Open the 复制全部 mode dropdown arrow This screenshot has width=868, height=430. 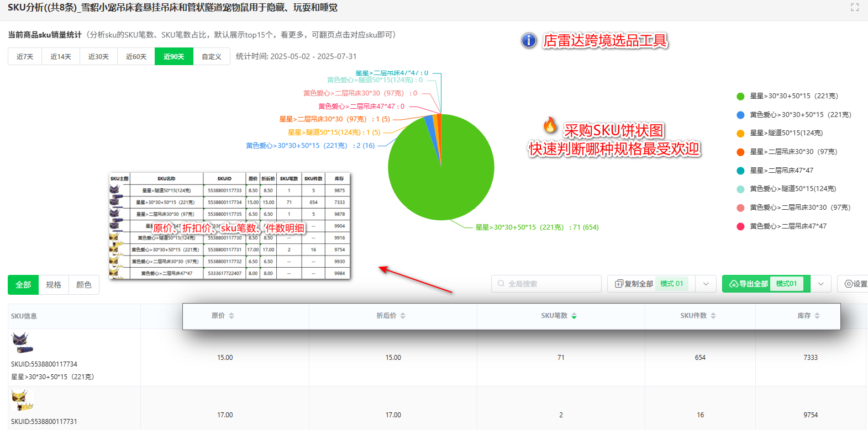point(706,284)
